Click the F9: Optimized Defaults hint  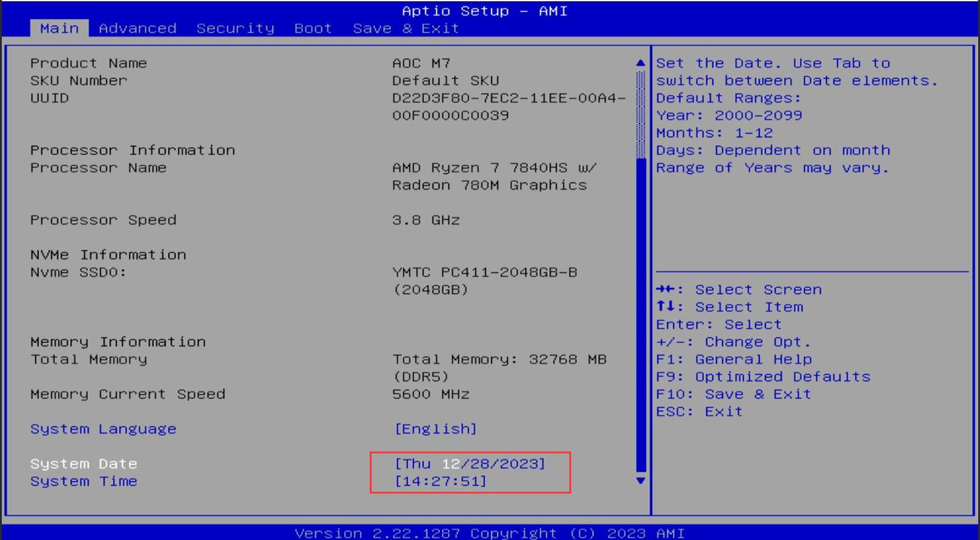coord(763,377)
